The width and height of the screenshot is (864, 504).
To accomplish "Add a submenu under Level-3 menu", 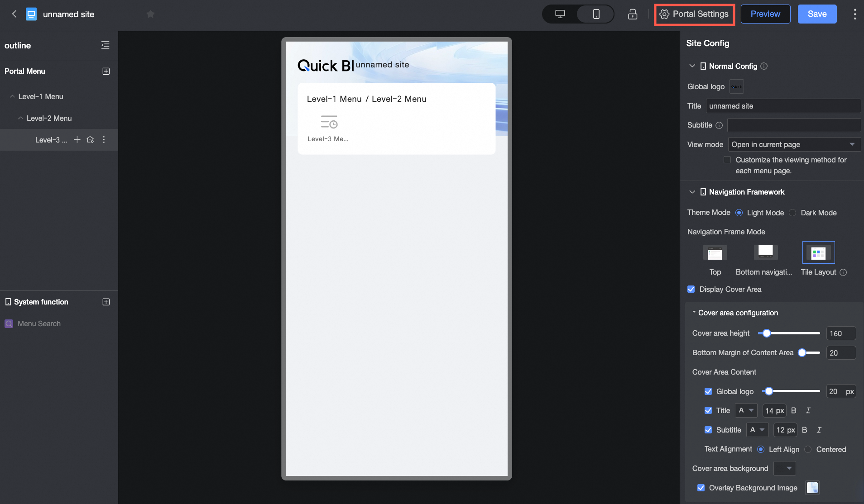I will [77, 140].
